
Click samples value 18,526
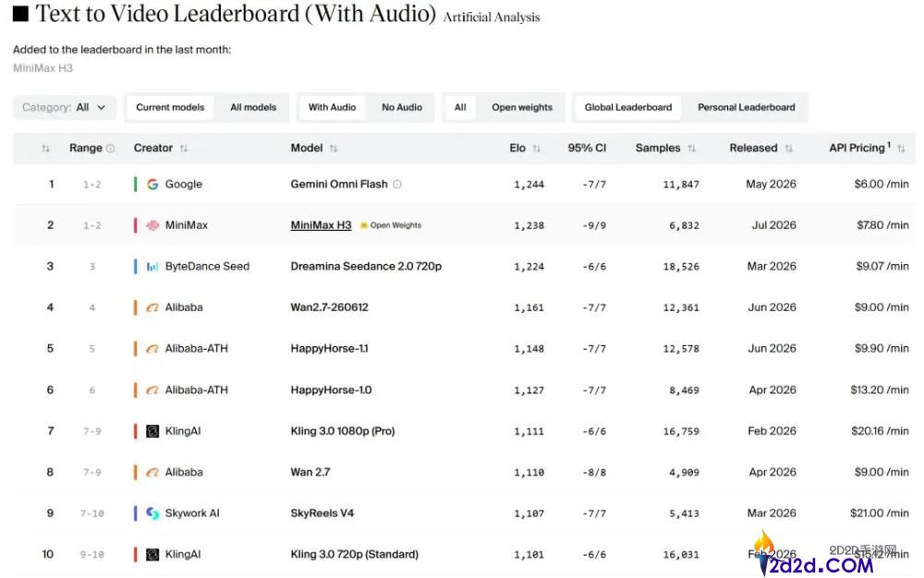click(681, 267)
